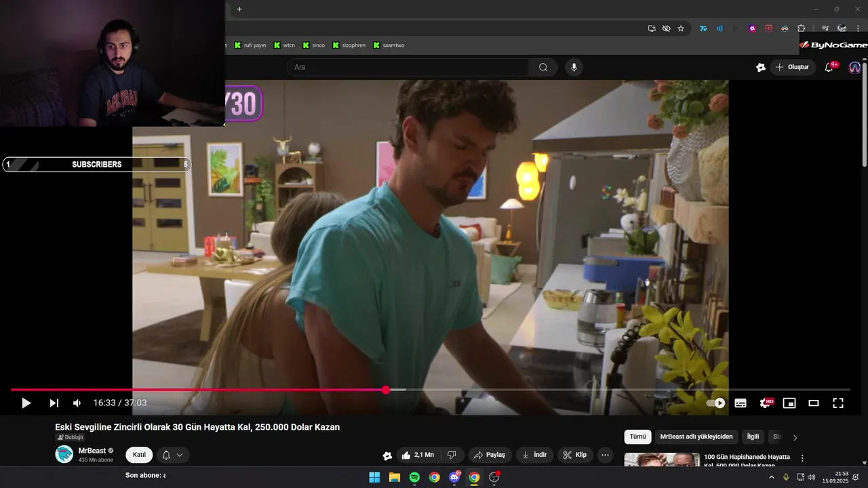Select the Tümü chip
Screen dimensions: 868x488
(x=638, y=437)
